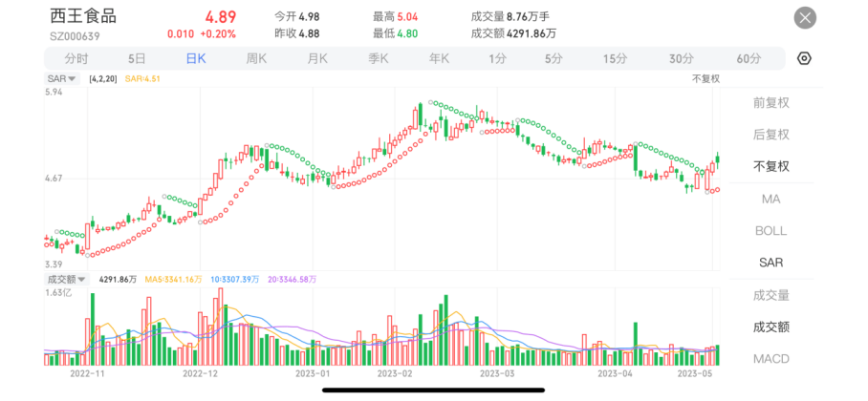868x401 pixels.
Task: Select the 5日 period tab
Action: coord(137,58)
